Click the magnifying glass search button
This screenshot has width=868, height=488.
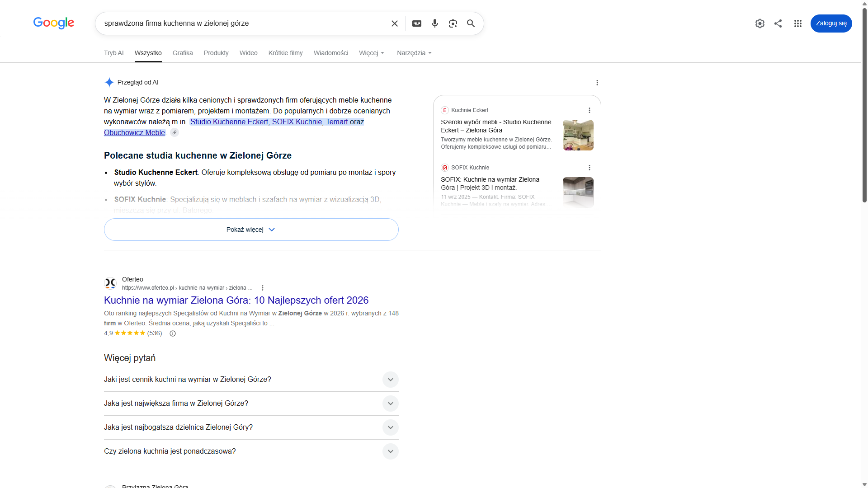point(471,23)
